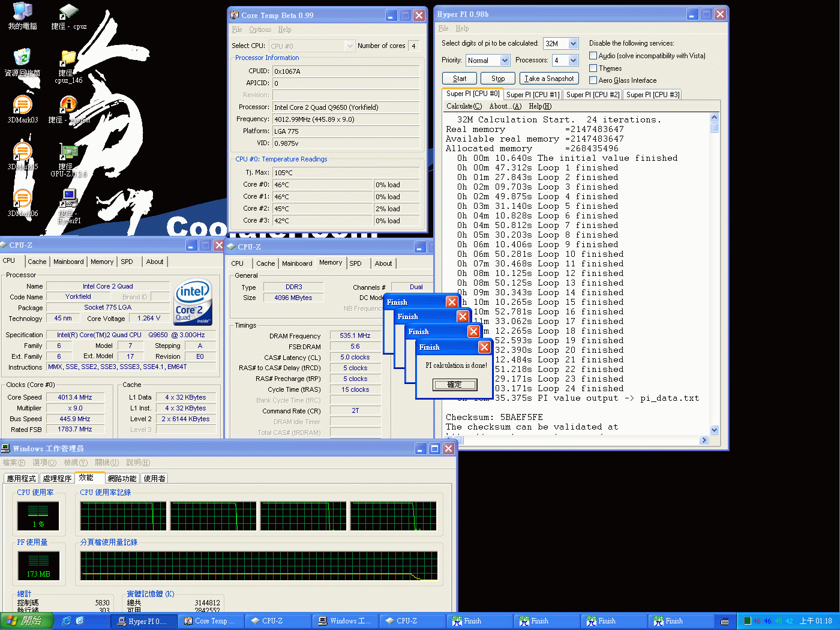
Task: Switch to Super PI [CPU #1] tab
Action: pos(532,95)
